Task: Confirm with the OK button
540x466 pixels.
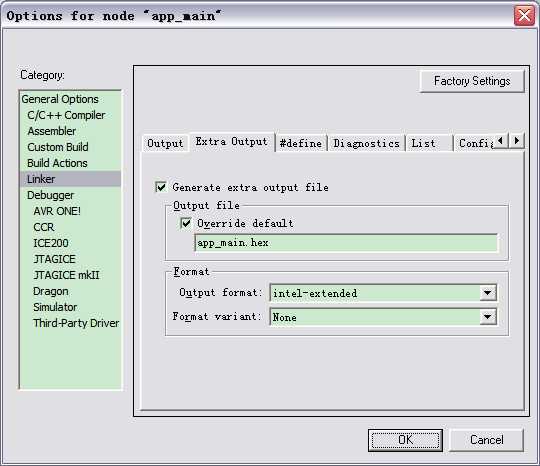Action: coord(405,440)
